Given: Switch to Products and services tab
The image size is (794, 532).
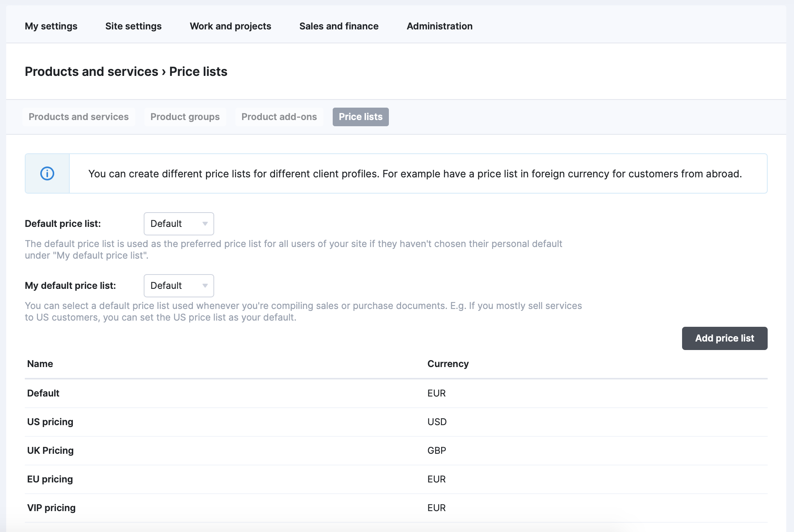Looking at the screenshot, I should 79,117.
